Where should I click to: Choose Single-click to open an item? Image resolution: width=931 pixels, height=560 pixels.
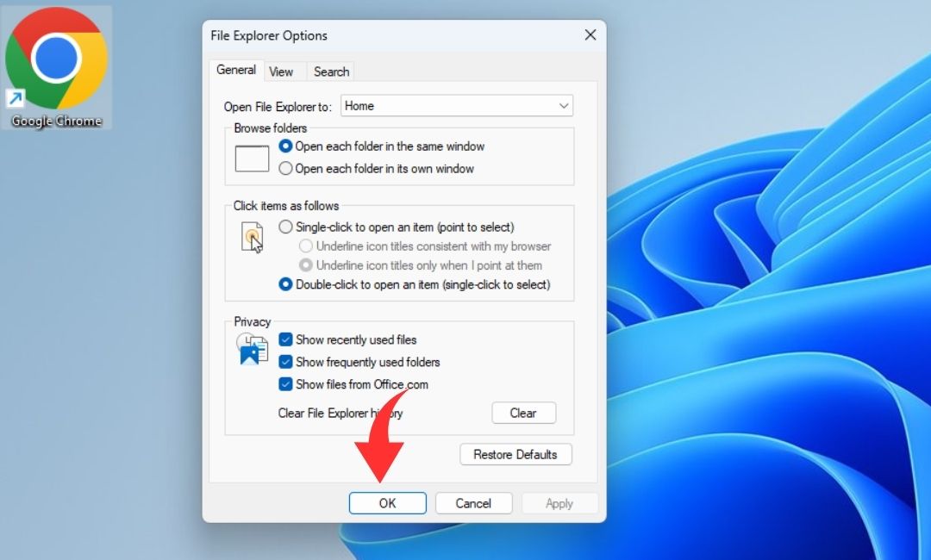click(286, 227)
